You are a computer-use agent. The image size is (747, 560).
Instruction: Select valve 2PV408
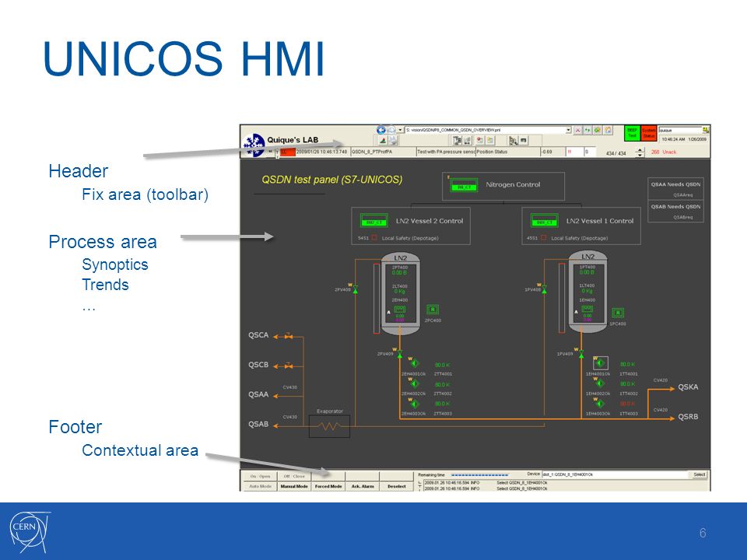pos(355,289)
